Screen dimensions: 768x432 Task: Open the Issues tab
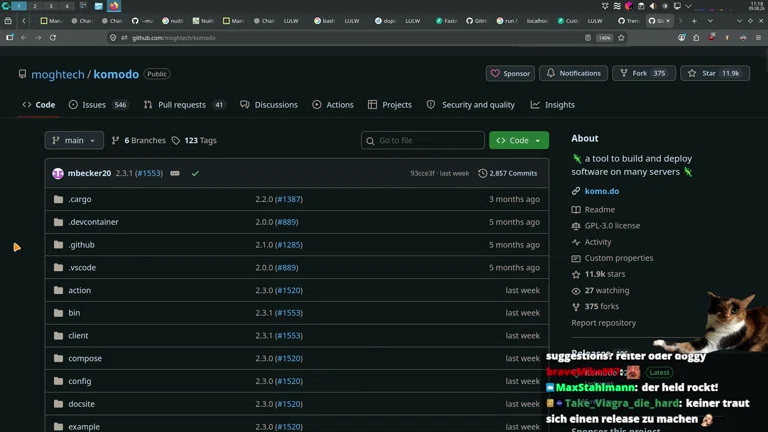pyautogui.click(x=98, y=105)
